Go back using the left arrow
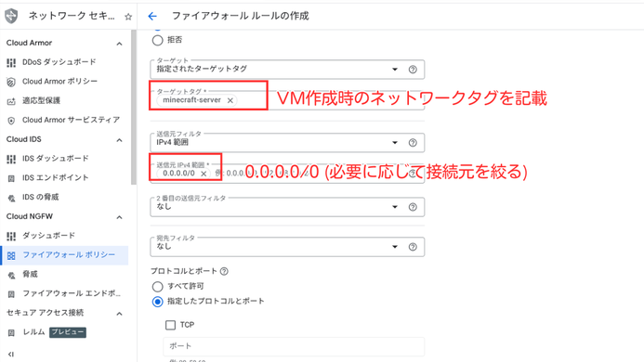Image resolution: width=644 pixels, height=362 pixels. click(152, 16)
